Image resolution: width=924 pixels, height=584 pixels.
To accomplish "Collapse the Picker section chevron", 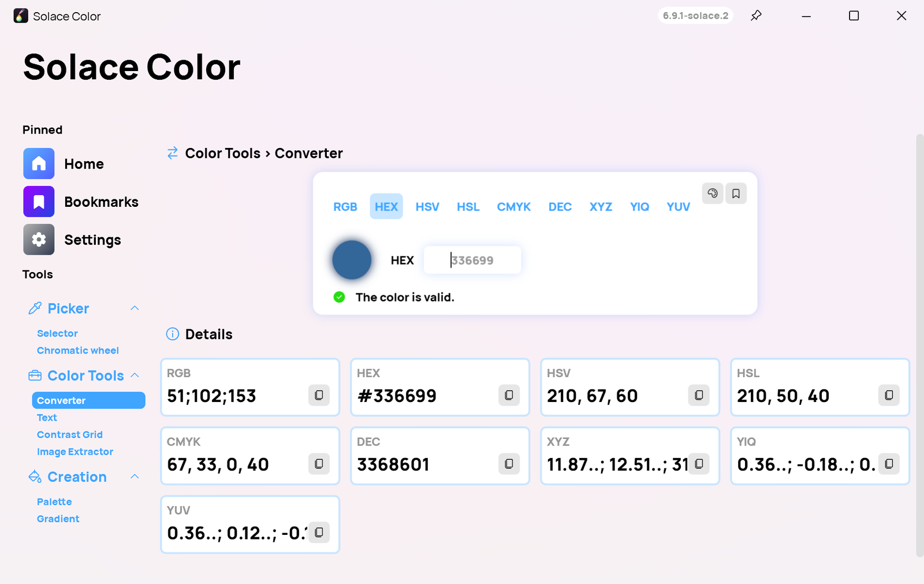I will [x=135, y=308].
